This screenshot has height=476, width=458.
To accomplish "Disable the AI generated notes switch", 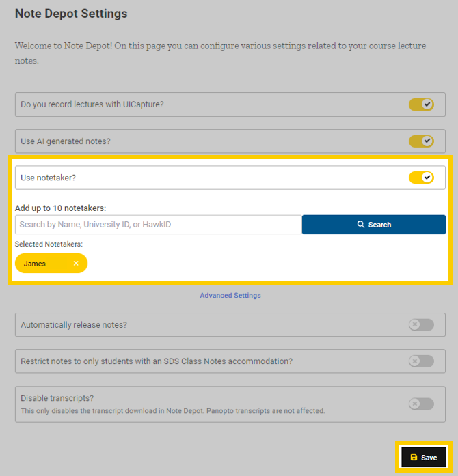I will [x=421, y=141].
